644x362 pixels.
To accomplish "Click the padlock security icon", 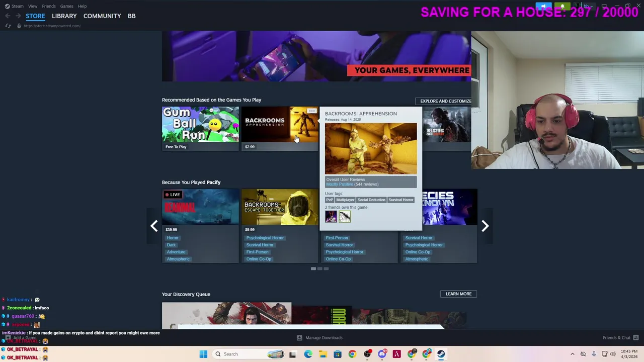I will 19,26.
